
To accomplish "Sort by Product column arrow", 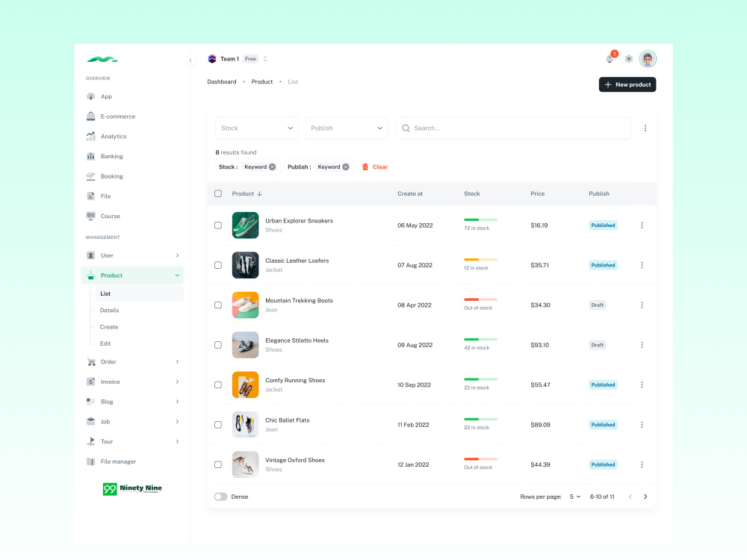I will pos(260,194).
